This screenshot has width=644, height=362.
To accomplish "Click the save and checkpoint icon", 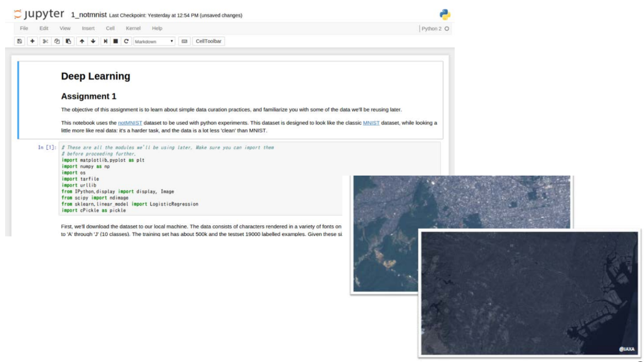I will pyautogui.click(x=19, y=41).
